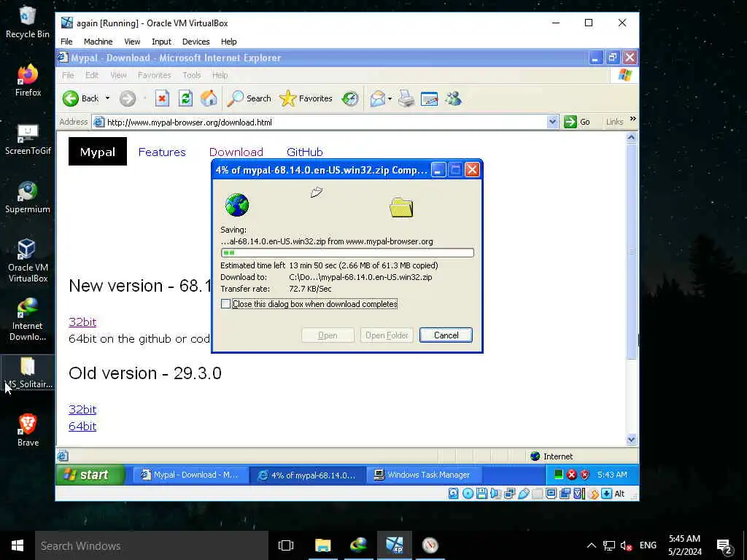Open VirtualBox View menu
The width and height of the screenshot is (747, 560).
[132, 42]
